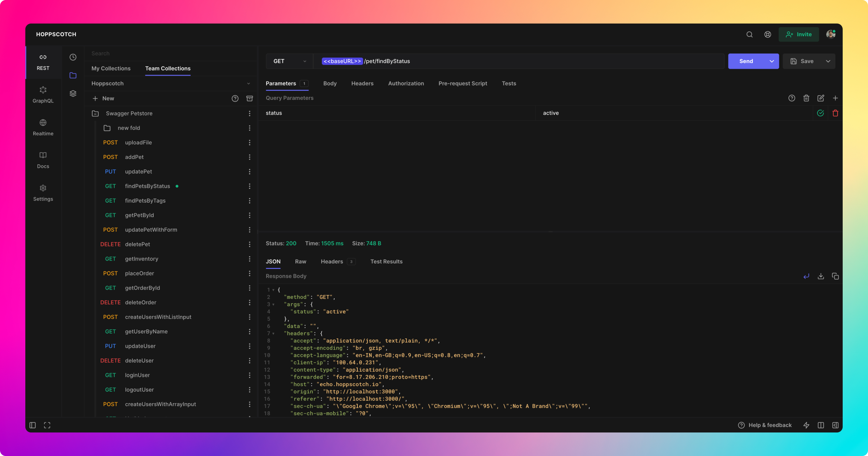Toggle sidebar collapse in bottom-left footer

click(33, 425)
